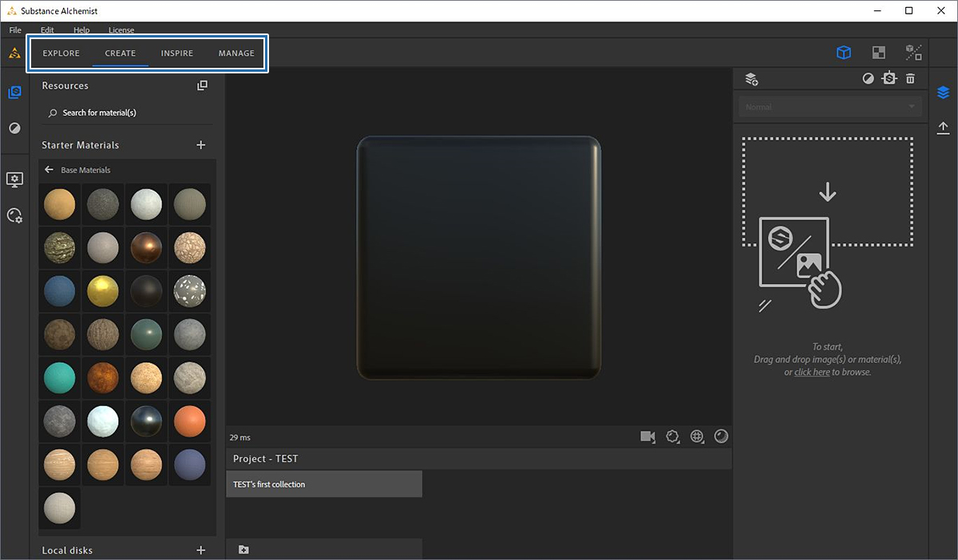
Task: Click the half-circle adjustment filter icon
Action: click(x=869, y=78)
